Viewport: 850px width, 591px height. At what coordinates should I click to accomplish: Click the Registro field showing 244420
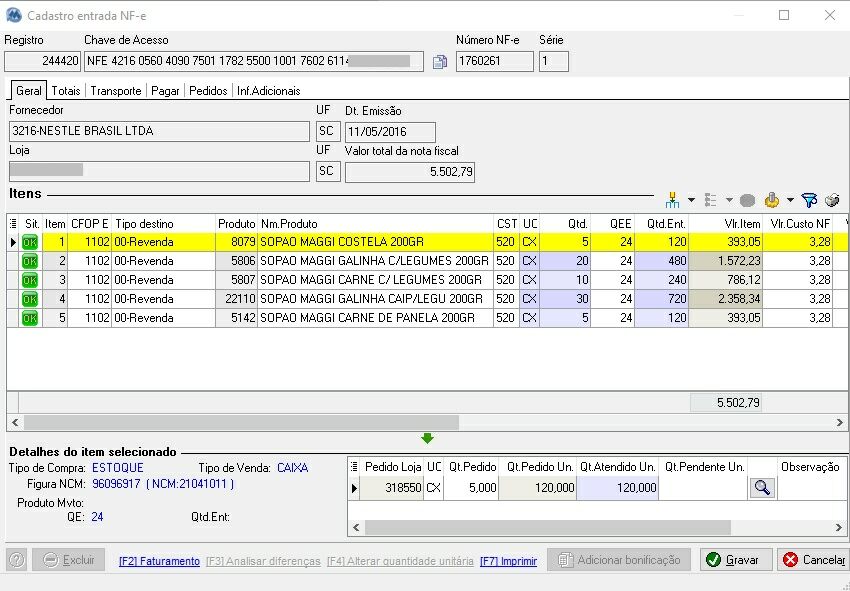click(x=42, y=61)
